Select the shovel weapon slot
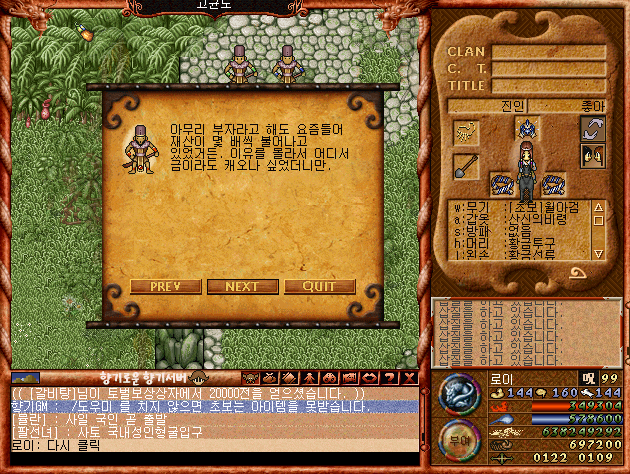The width and height of the screenshot is (630, 474). click(466, 166)
